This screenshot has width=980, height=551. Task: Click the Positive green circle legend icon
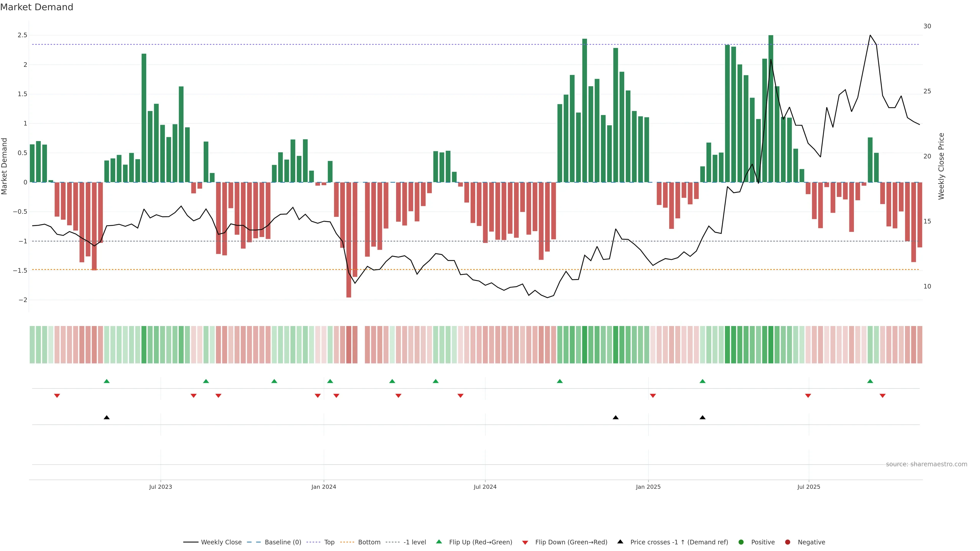click(x=741, y=542)
